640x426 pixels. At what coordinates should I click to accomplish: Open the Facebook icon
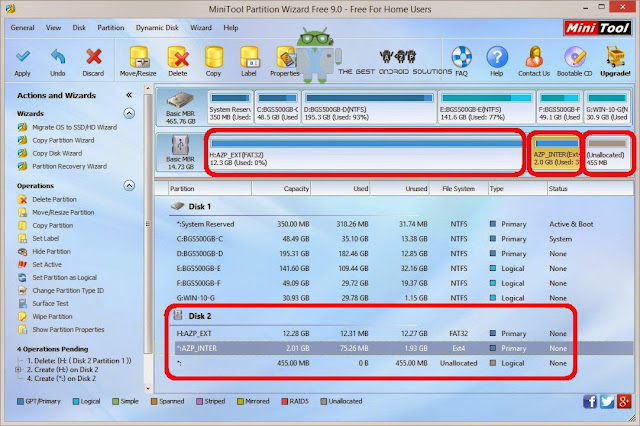(x=590, y=402)
